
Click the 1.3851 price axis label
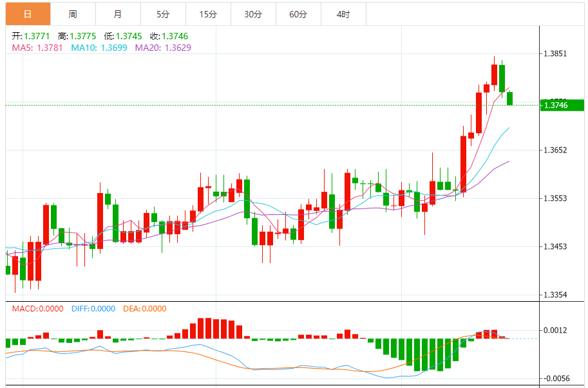555,53
